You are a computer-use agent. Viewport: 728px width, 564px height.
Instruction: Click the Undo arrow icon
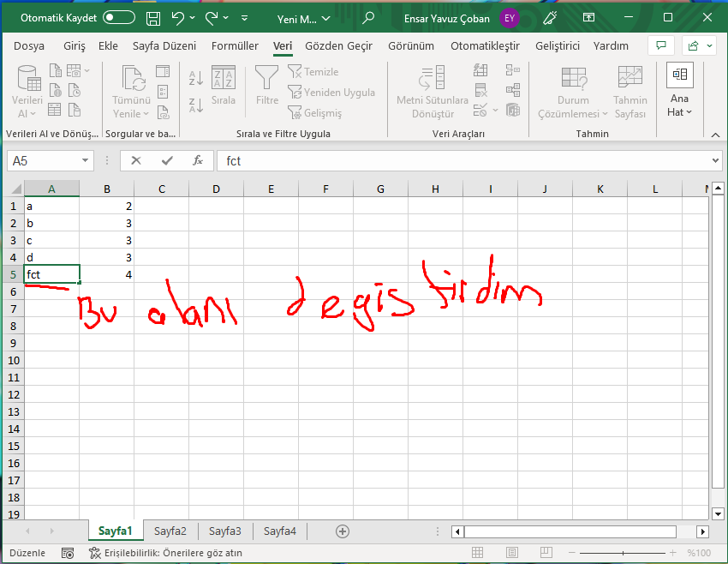177,18
